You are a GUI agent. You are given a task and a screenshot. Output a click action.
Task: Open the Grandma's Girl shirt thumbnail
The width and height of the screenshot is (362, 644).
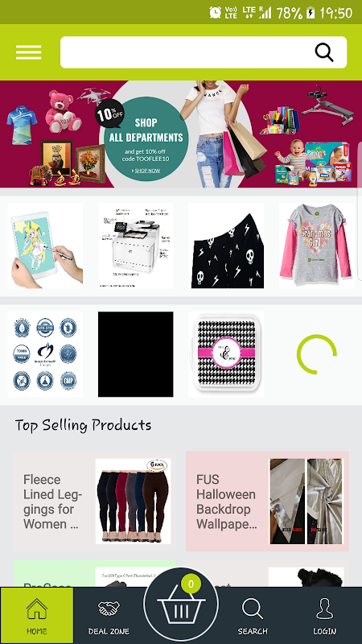pyautogui.click(x=316, y=246)
